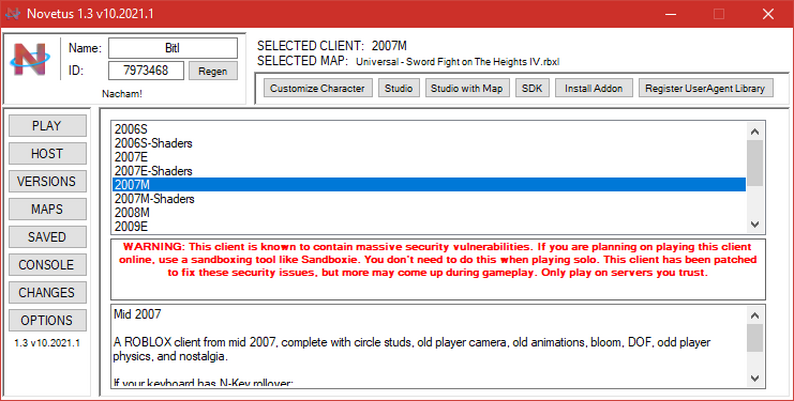
Task: Click client list scroll up arrow
Action: [x=755, y=132]
